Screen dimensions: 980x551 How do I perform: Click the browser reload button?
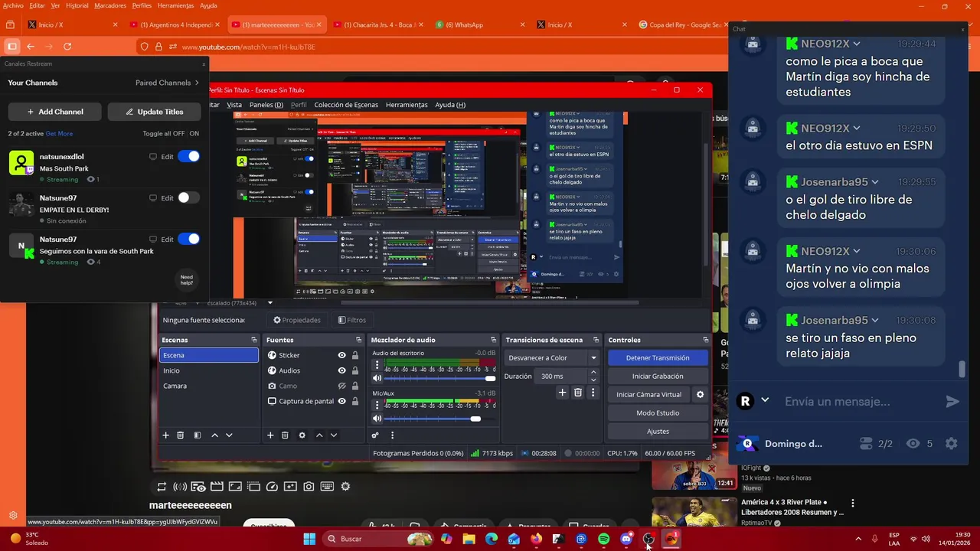[x=67, y=47]
